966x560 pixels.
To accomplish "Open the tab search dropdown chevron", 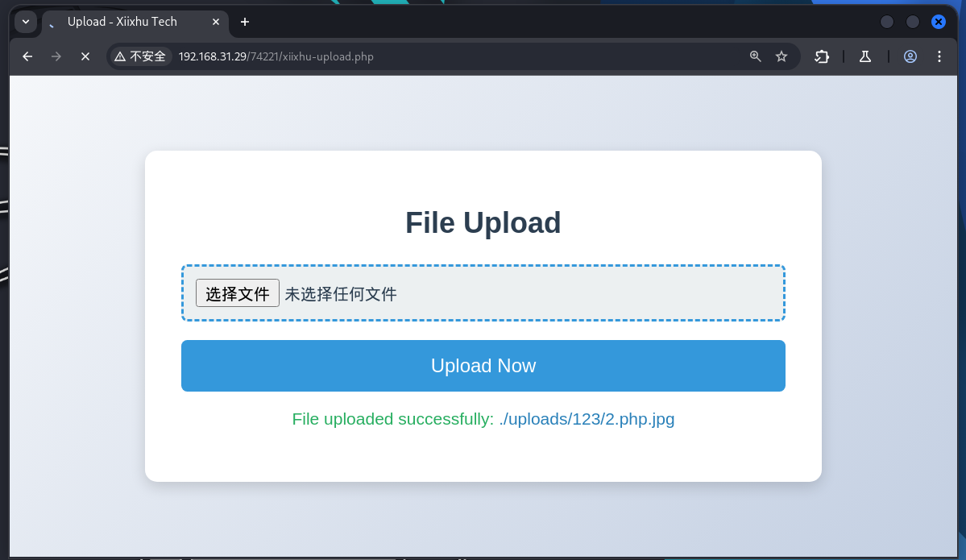I will 25,22.
